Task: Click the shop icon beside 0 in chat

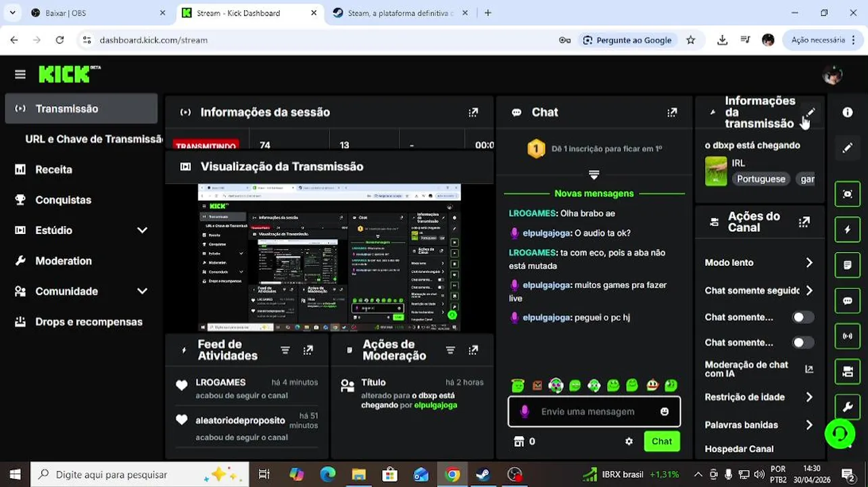Action: 519,441
